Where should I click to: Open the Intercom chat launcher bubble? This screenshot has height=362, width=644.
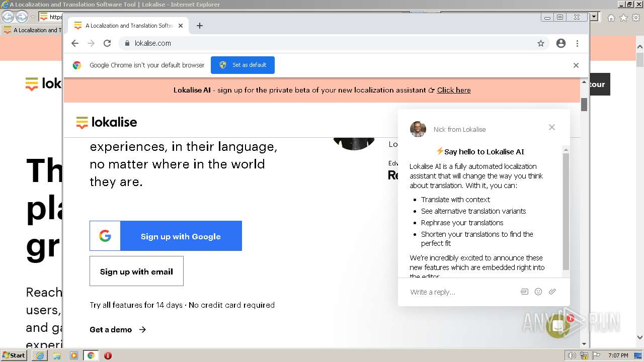pyautogui.click(x=558, y=326)
